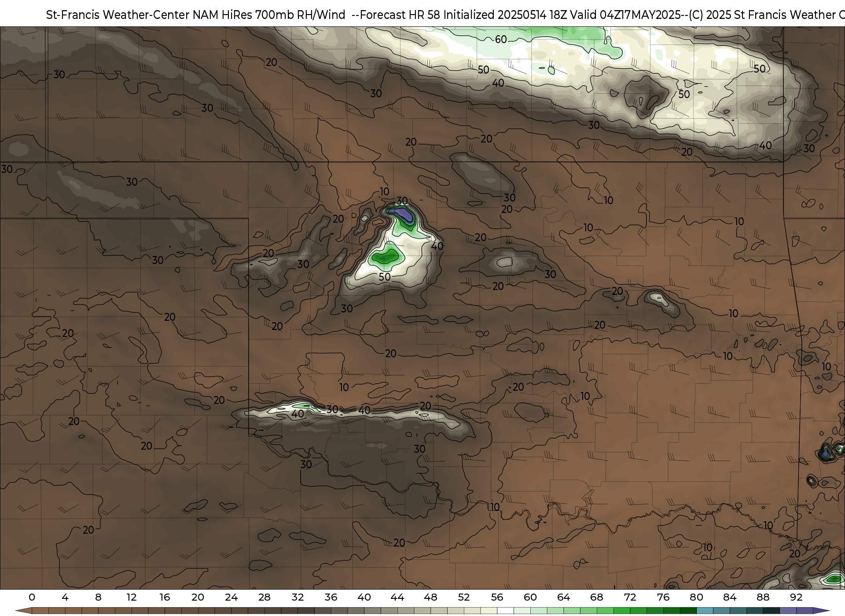Image resolution: width=845 pixels, height=616 pixels.
Task: Click the 'Valid 04Z17MAY2025' text in the header
Action: tap(625, 15)
